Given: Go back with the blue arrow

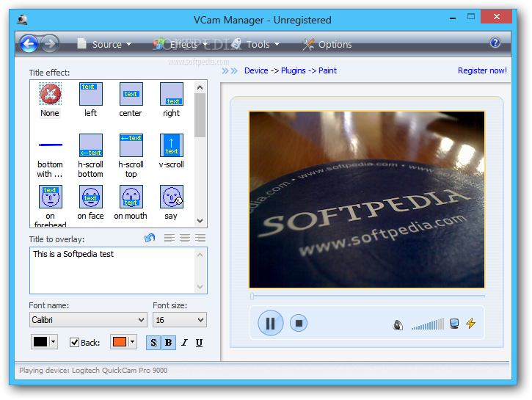Looking at the screenshot, I should pos(29,43).
